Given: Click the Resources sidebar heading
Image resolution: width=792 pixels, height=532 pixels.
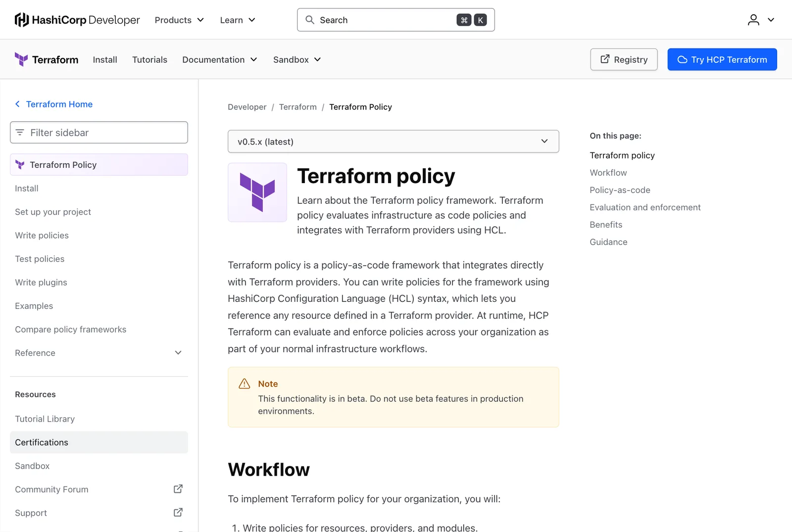Looking at the screenshot, I should [x=35, y=394].
